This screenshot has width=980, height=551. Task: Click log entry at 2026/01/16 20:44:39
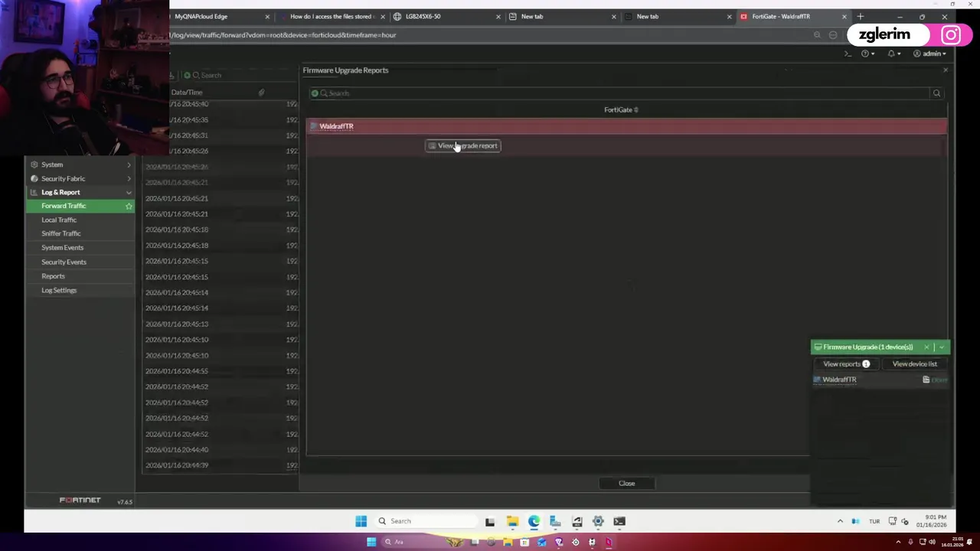(177, 465)
